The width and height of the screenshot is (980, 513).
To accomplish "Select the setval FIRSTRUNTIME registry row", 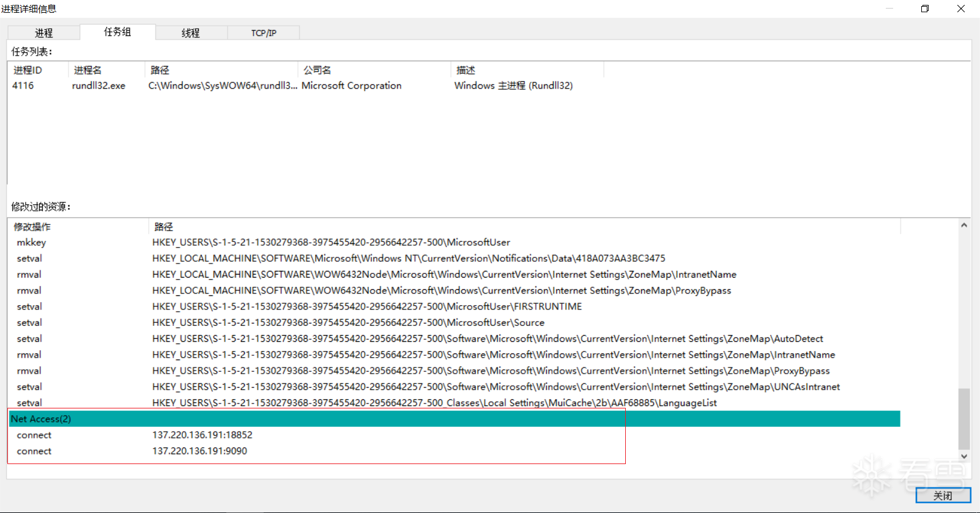I will coord(366,307).
